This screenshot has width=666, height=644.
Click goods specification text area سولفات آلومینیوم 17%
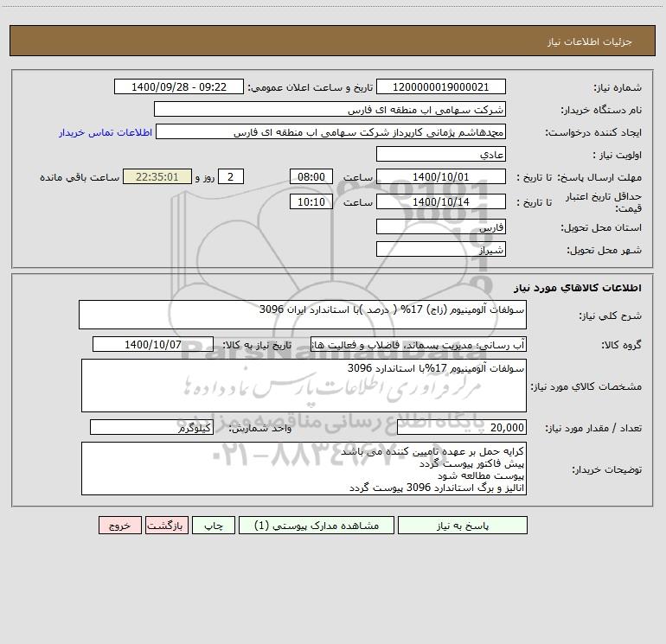click(x=304, y=386)
